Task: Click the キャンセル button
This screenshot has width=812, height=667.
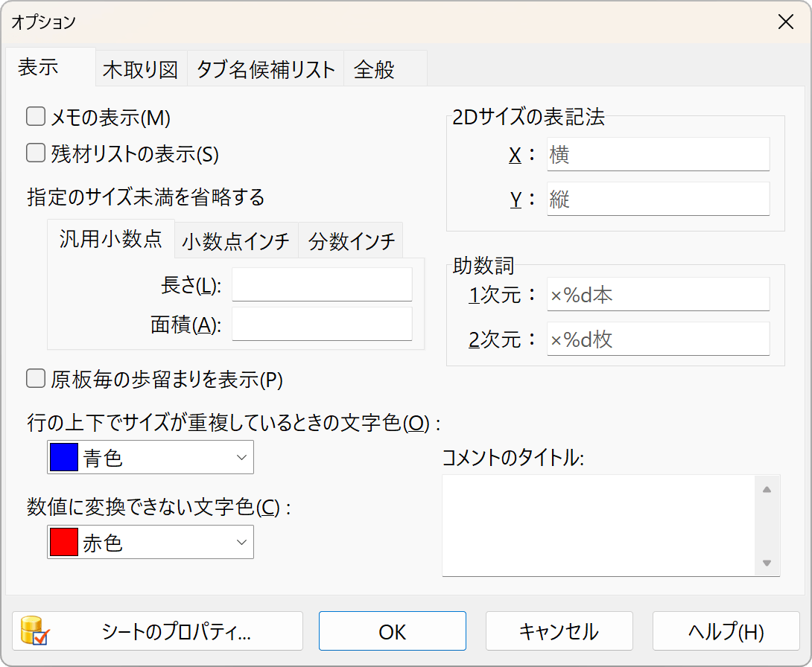Action: pyautogui.click(x=559, y=632)
